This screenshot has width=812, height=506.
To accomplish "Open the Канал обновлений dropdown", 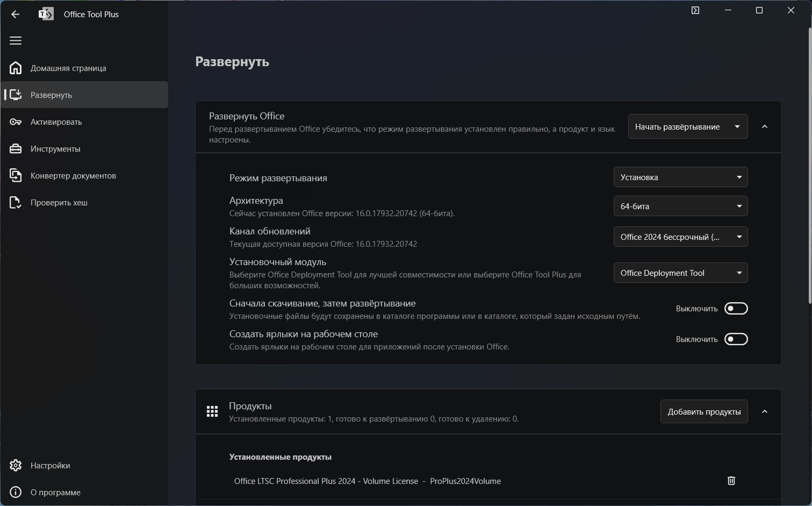I will (680, 237).
